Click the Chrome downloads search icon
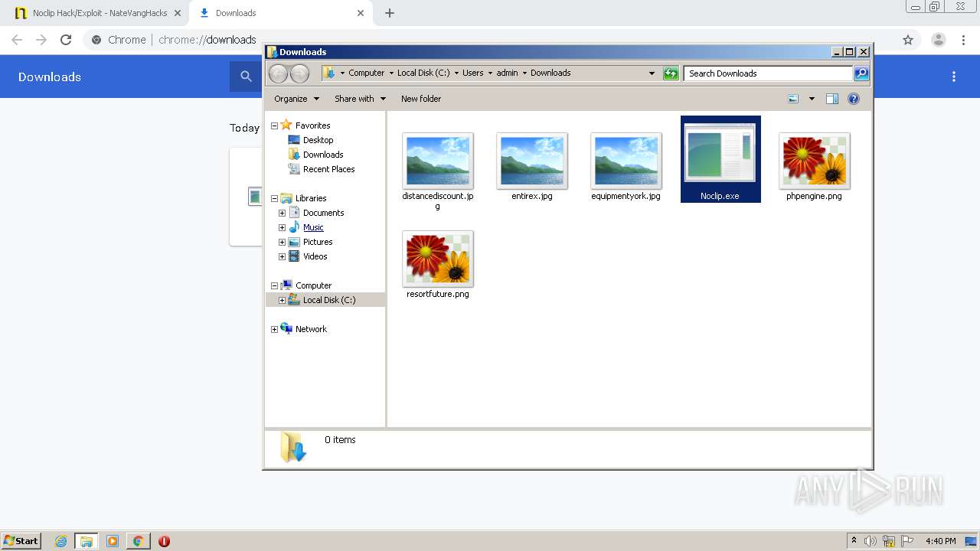 click(x=246, y=77)
